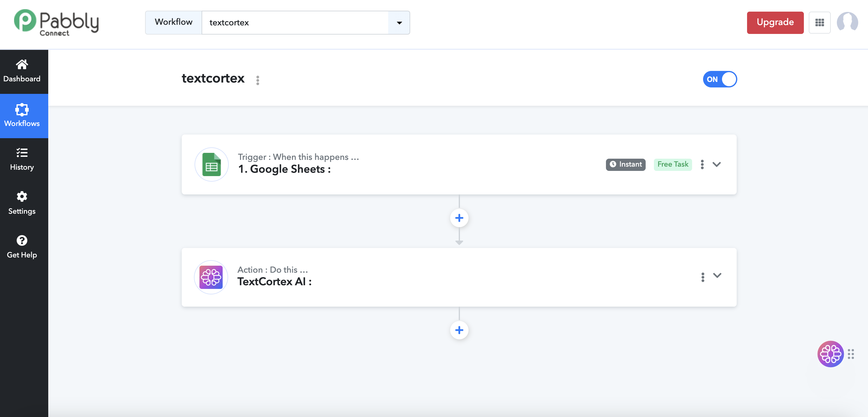
Task: Click the 'TextCortex AI :' title
Action: click(274, 282)
